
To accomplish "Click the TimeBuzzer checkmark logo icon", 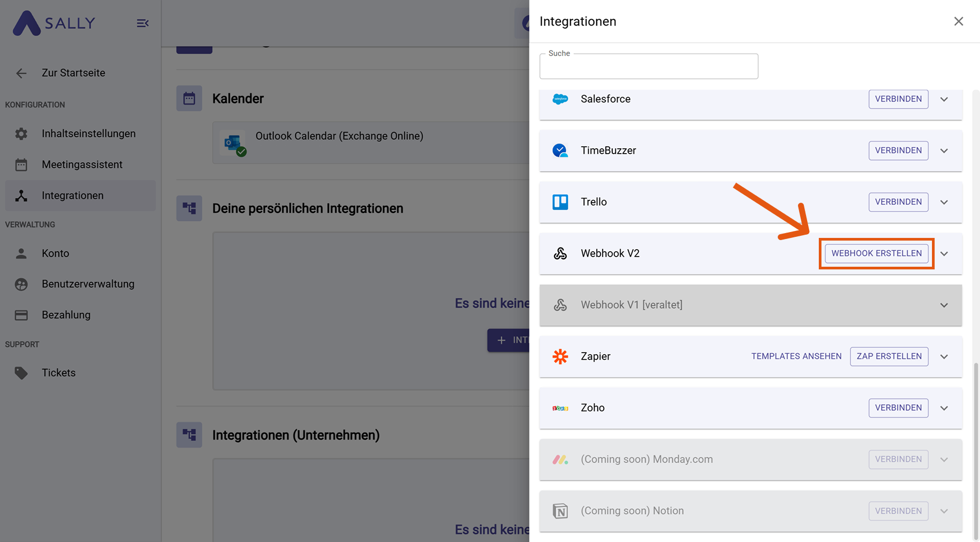I will 560,150.
